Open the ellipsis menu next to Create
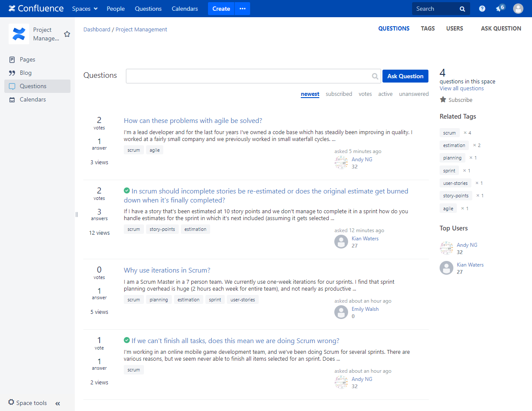This screenshot has width=532, height=411. point(242,8)
